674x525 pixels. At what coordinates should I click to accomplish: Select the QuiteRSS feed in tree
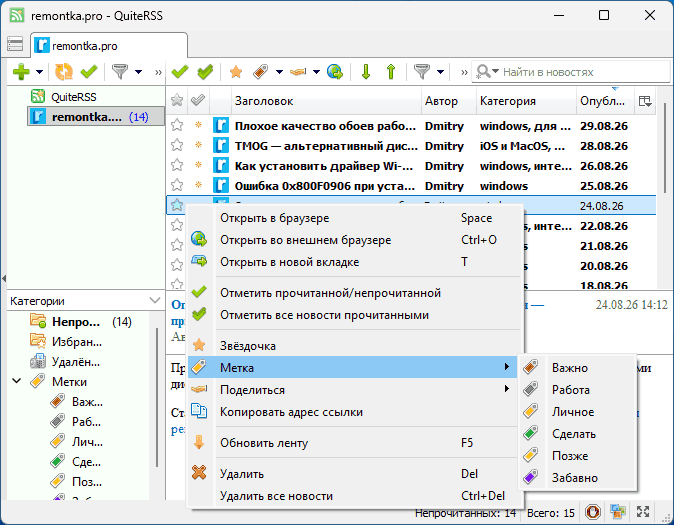click(74, 97)
